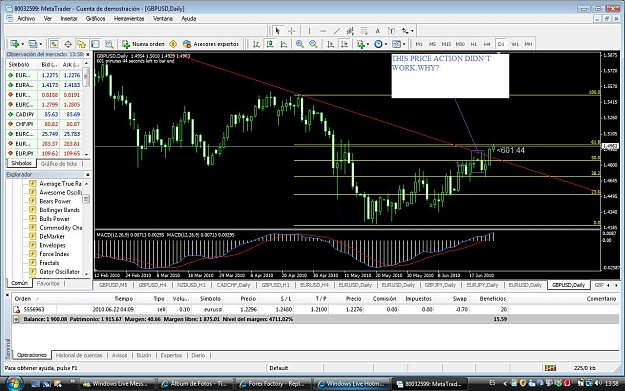Zoom in on the chart
The height and width of the screenshot is (391, 625).
(x=300, y=44)
